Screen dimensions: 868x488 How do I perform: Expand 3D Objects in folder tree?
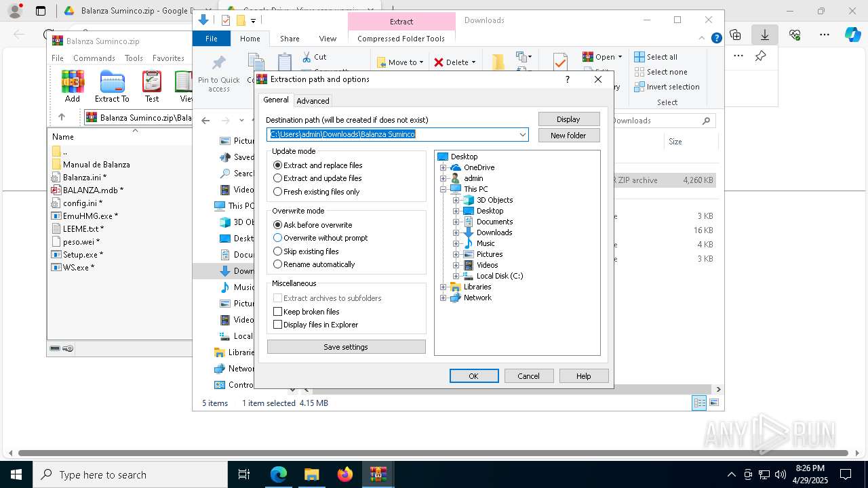[456, 200]
